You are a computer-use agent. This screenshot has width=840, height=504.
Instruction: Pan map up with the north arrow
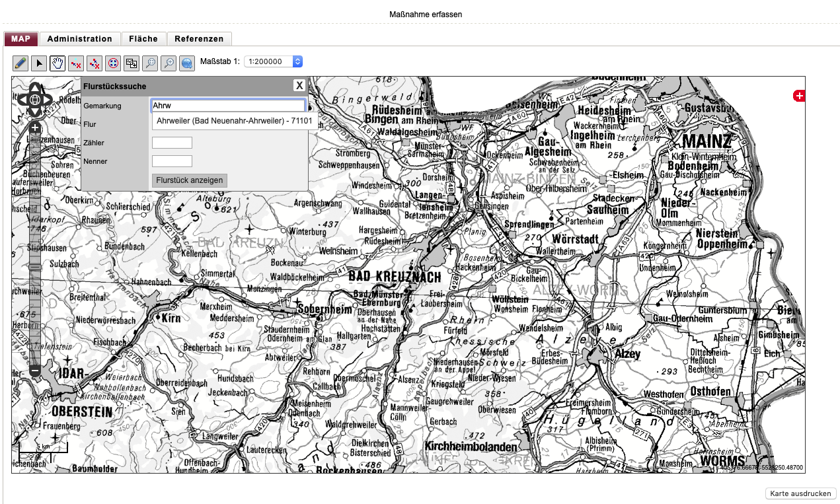(x=35, y=88)
